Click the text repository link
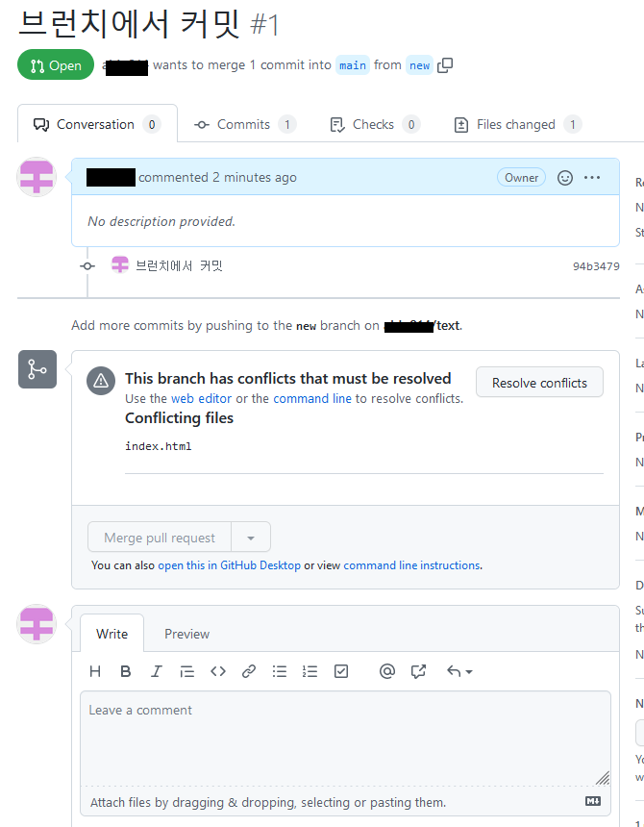 (448, 325)
